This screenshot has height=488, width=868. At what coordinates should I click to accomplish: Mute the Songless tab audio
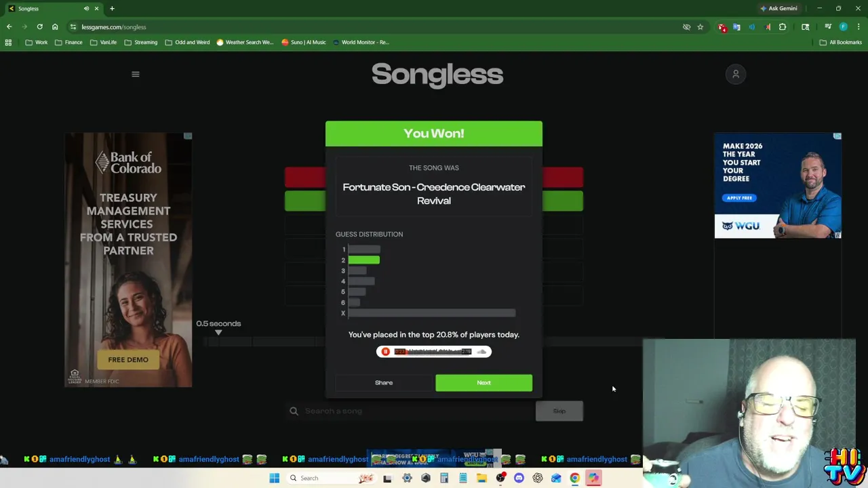(86, 8)
